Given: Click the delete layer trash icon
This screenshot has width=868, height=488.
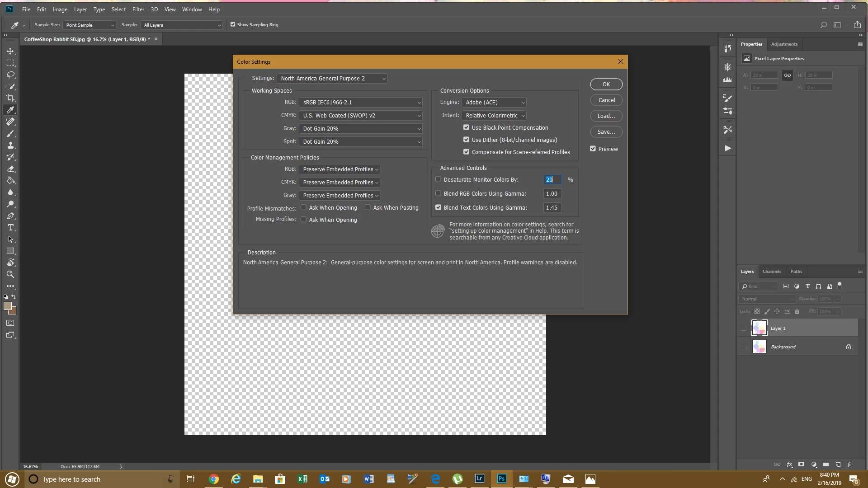Looking at the screenshot, I should (850, 465).
